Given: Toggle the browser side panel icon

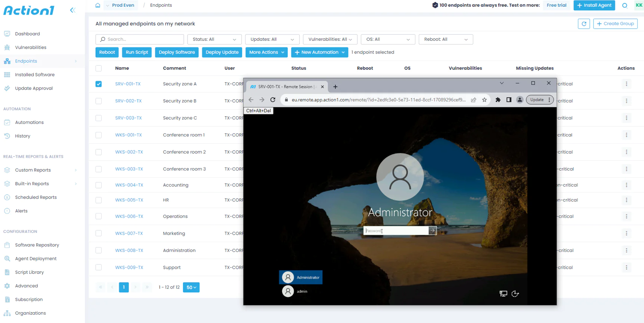Looking at the screenshot, I should (x=509, y=100).
